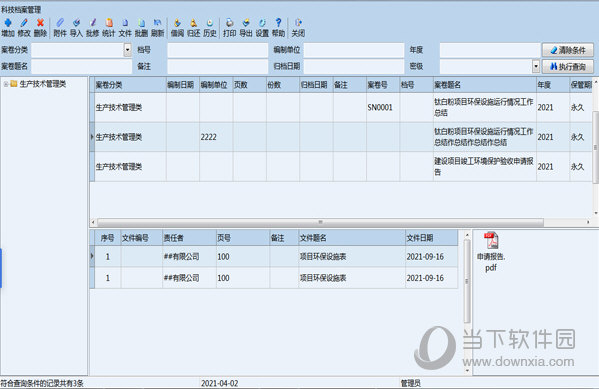Click the 文件编号 column header
Screen dimensions: 599x389
click(x=141, y=238)
